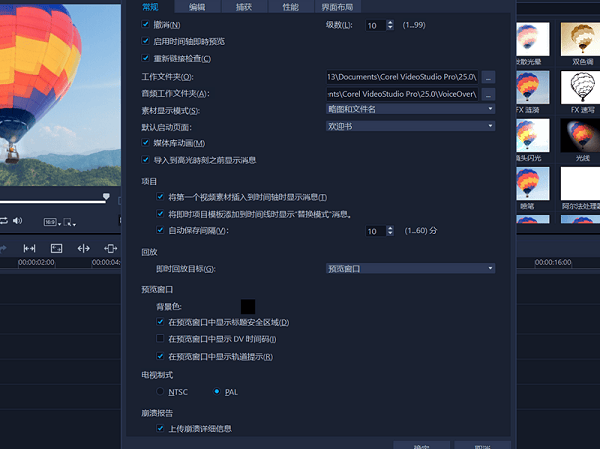The height and width of the screenshot is (449, 600).
Task: Click the fit project in timeline icon
Action: point(29,249)
